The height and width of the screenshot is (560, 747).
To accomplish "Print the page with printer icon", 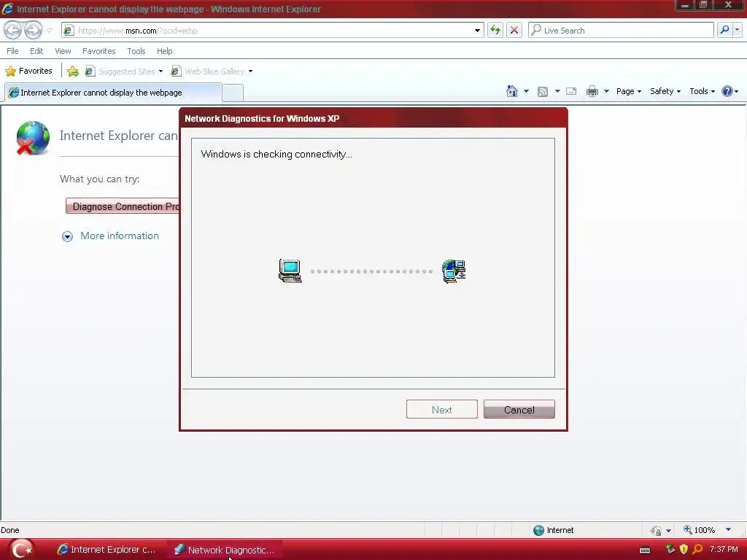I will (x=592, y=91).
